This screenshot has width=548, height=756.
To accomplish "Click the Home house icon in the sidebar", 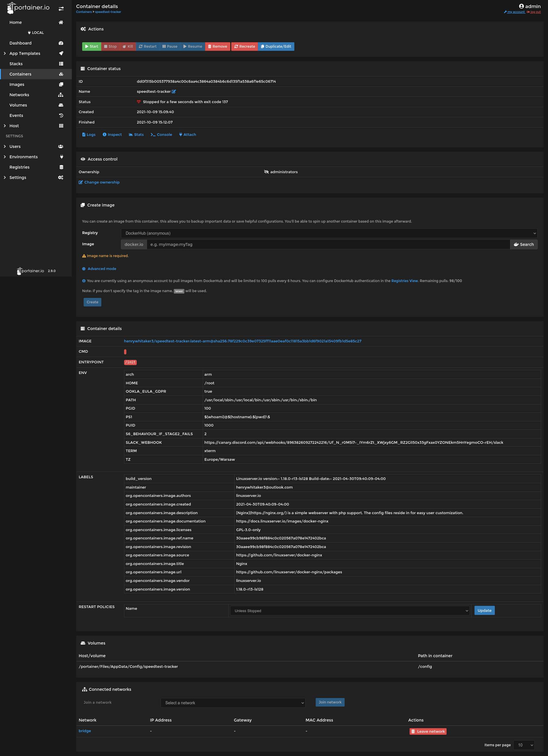I will coord(61,22).
